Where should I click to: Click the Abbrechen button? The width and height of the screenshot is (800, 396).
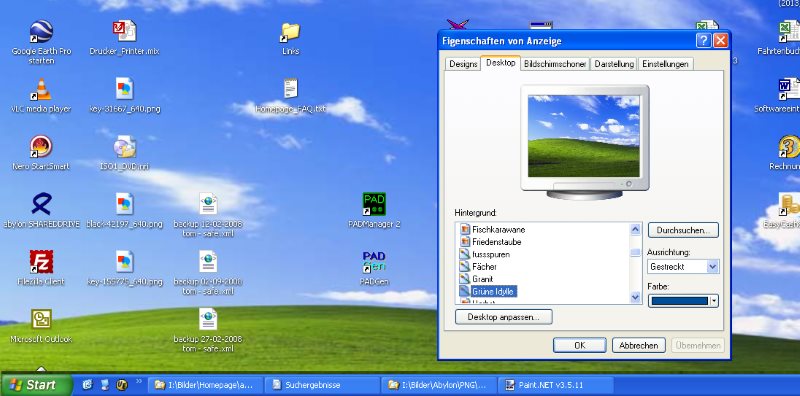(x=638, y=345)
